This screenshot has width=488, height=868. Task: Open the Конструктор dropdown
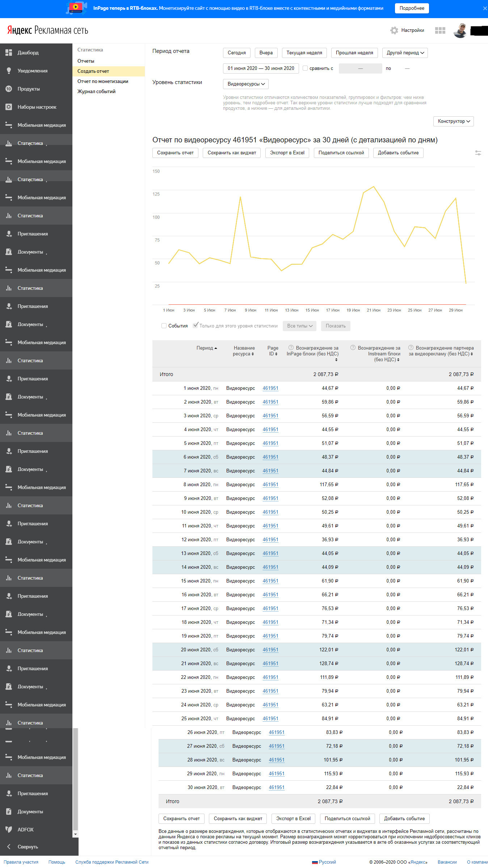(x=453, y=121)
